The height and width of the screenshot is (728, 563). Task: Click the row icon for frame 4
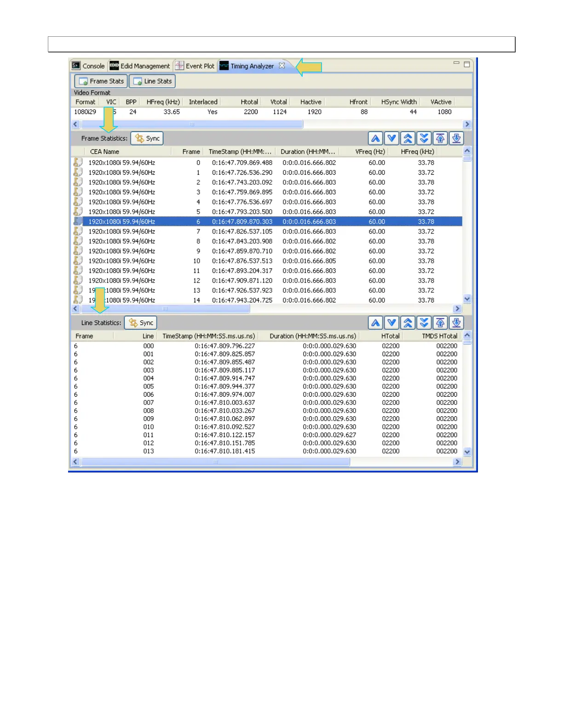pos(78,201)
